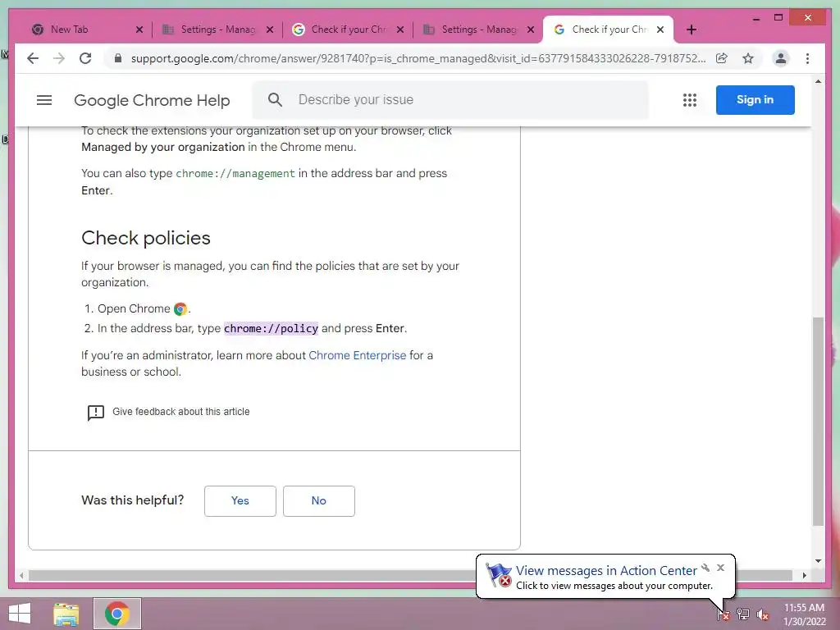Click the Check policies heading

(x=146, y=238)
